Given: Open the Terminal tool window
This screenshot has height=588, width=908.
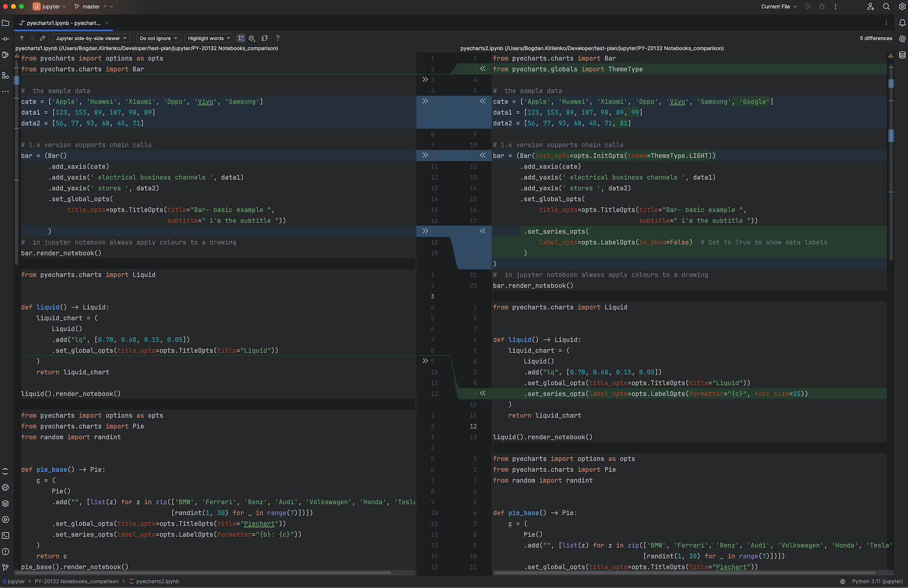Looking at the screenshot, I should point(6,535).
